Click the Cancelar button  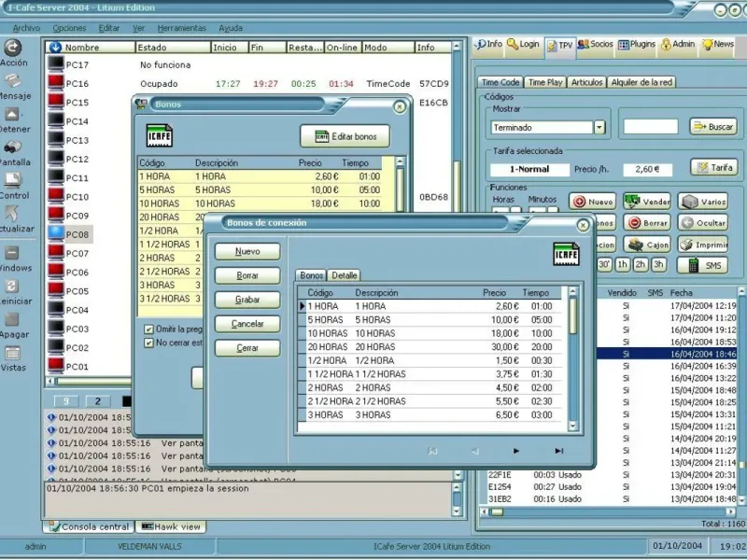click(247, 324)
